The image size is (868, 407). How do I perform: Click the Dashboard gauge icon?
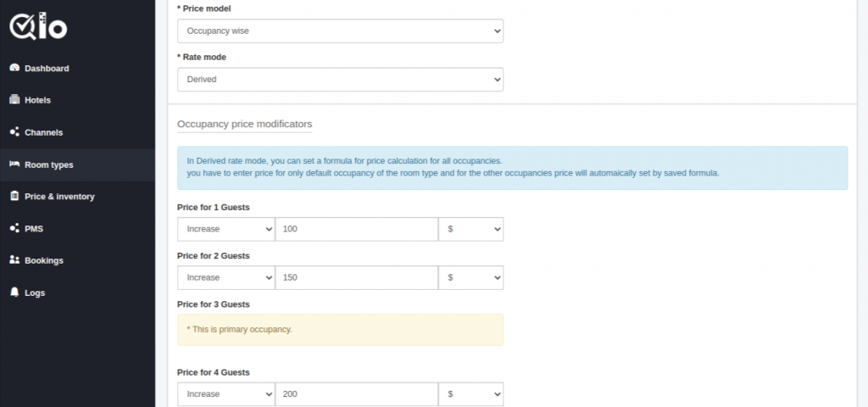click(x=14, y=68)
